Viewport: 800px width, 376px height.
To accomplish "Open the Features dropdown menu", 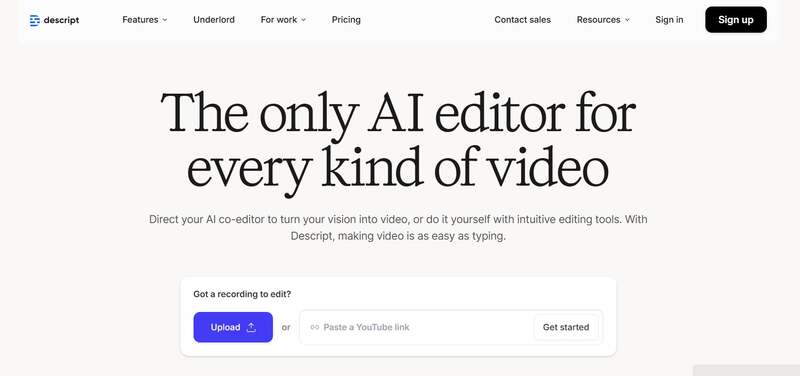I will [145, 20].
